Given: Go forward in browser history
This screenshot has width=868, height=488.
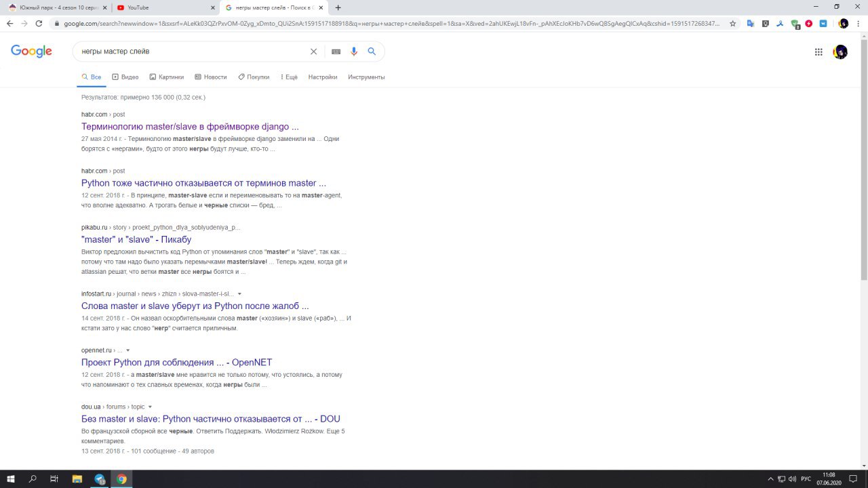Looking at the screenshot, I should [24, 23].
